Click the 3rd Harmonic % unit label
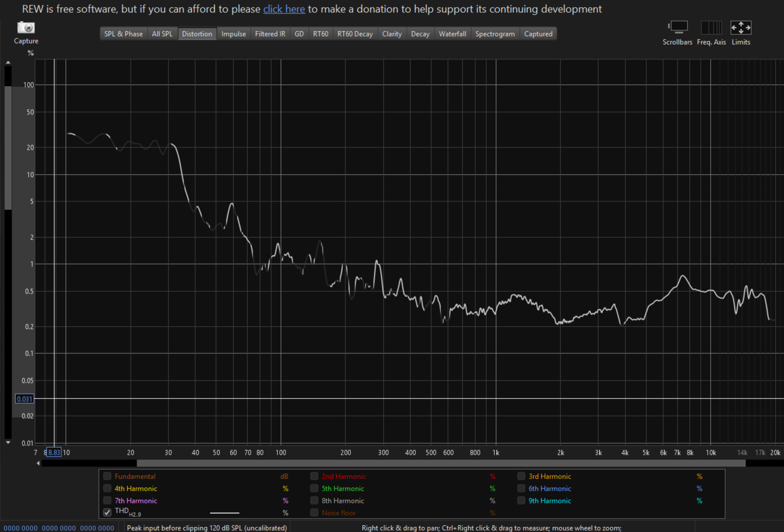This screenshot has width=784, height=532. 699,476
